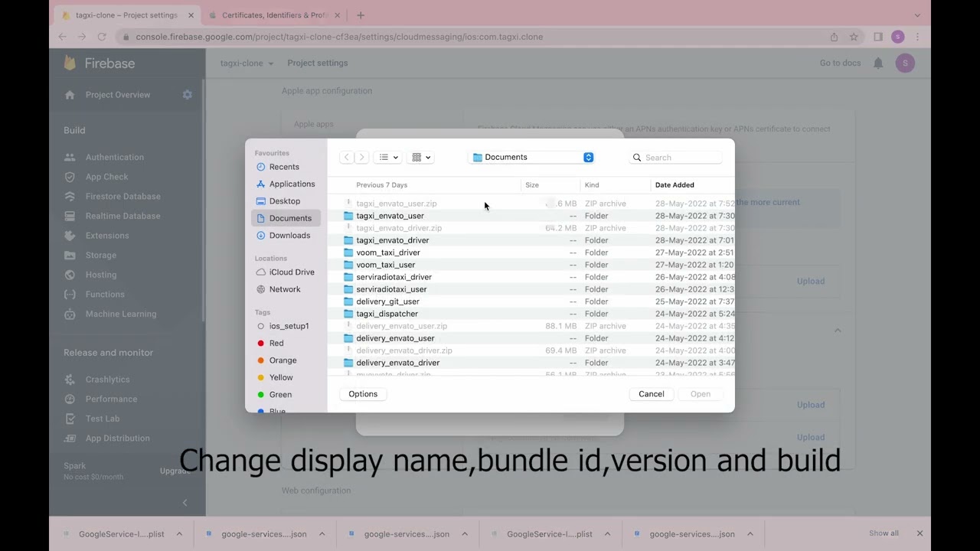Expand the first GoogleService plist download menu
Screen dimensions: 980x551
click(179, 534)
